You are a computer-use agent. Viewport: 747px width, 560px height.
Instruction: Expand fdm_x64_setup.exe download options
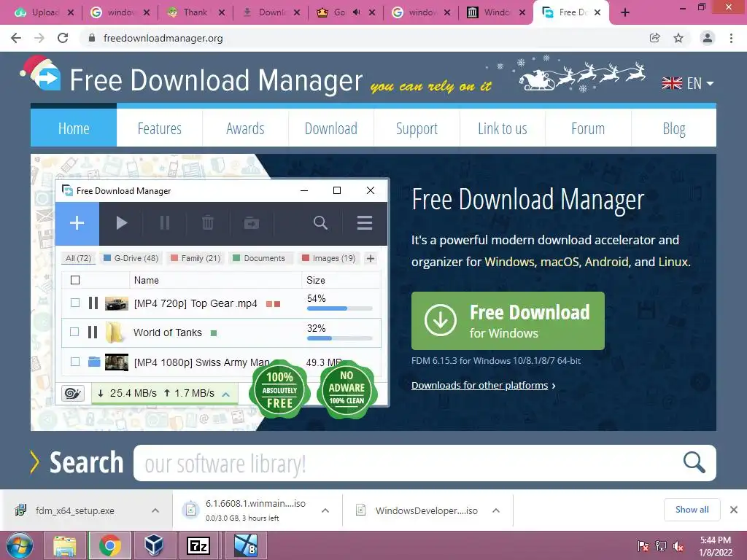pos(155,510)
